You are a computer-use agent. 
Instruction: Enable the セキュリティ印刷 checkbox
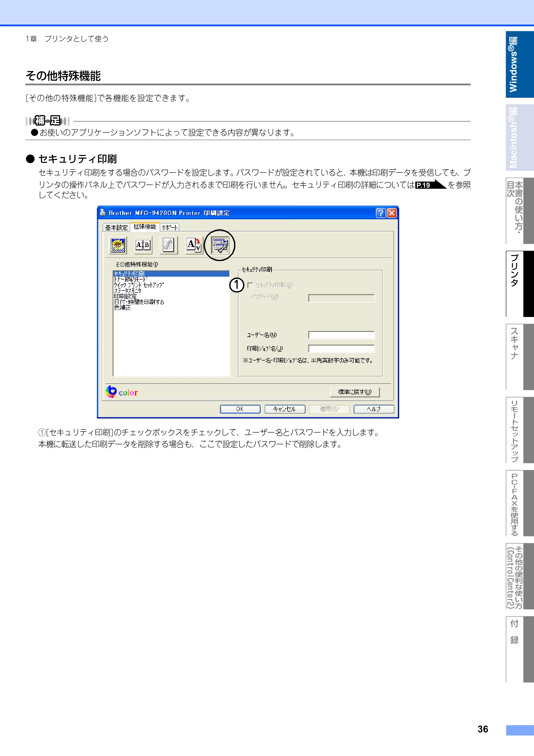(250, 285)
